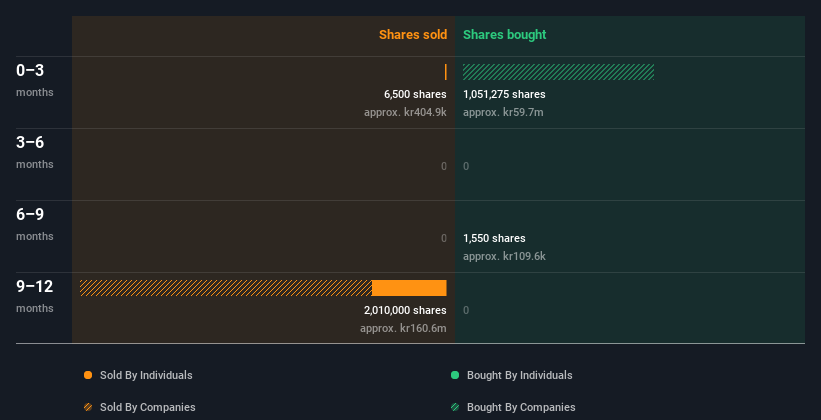The width and height of the screenshot is (821, 420).
Task: Click the approx. kr59.7m value
Action: point(503,112)
